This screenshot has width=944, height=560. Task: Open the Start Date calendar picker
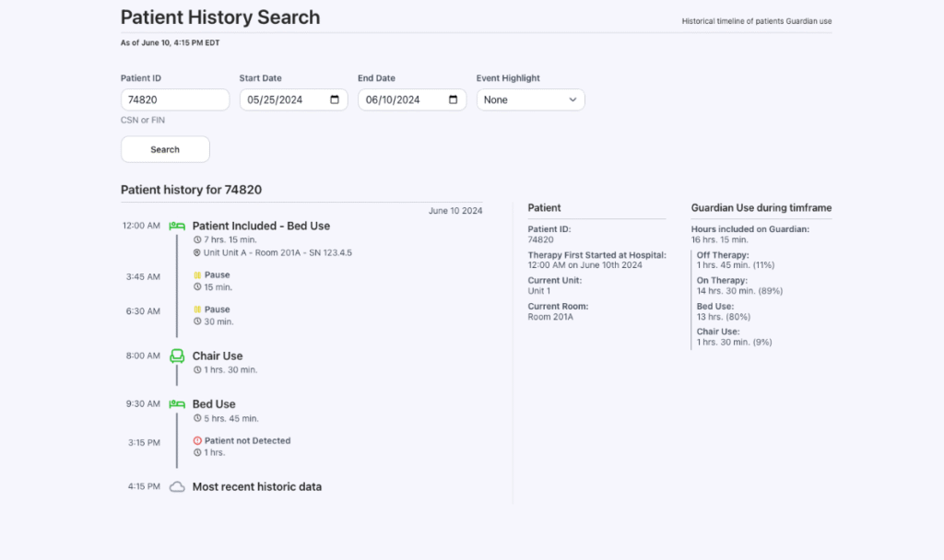point(334,100)
